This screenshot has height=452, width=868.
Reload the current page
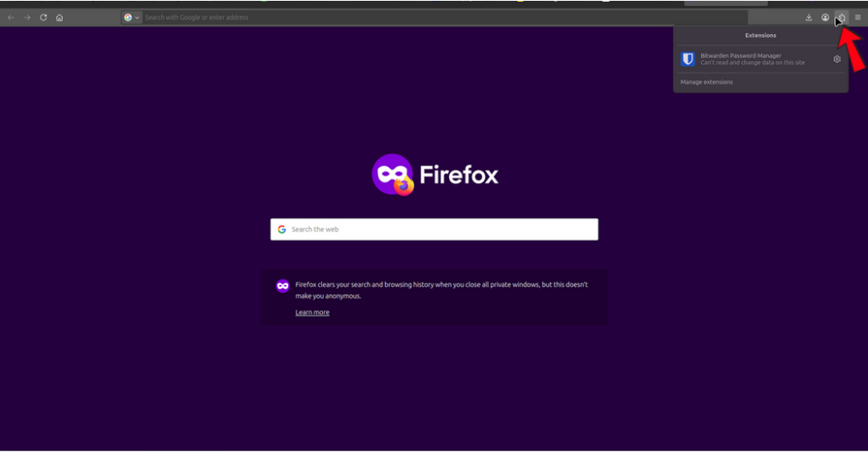43,17
